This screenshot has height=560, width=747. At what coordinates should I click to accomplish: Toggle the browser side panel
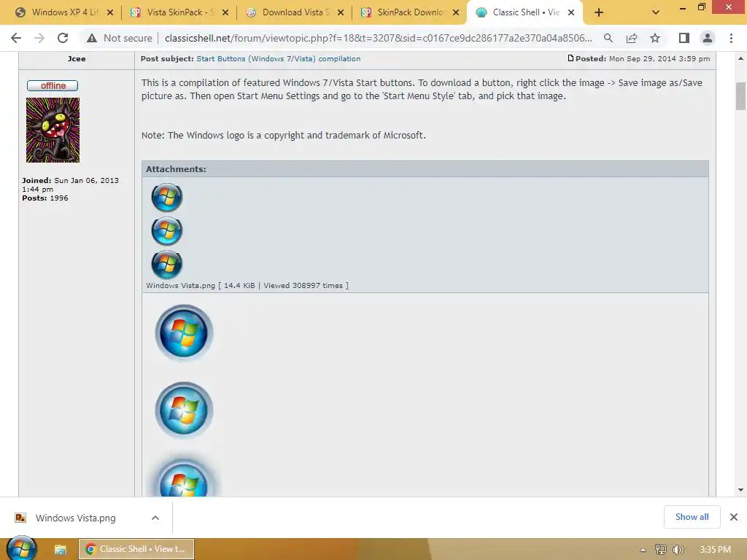click(x=684, y=38)
